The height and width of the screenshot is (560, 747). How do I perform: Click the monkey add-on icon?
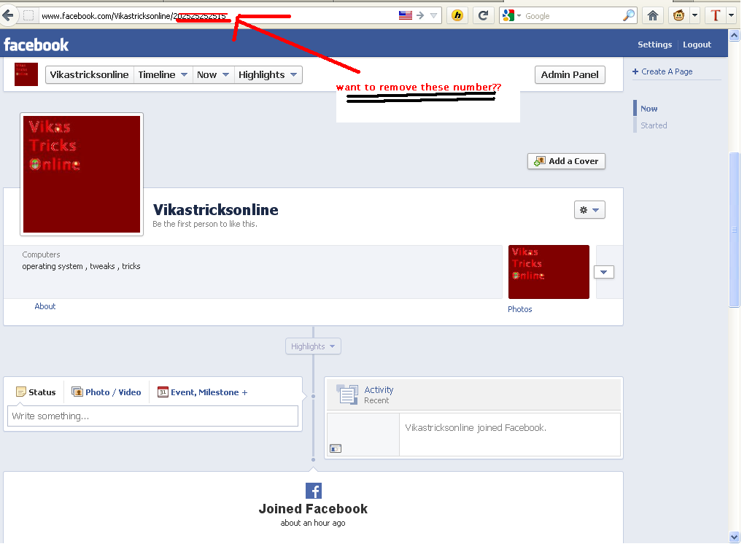(x=678, y=15)
